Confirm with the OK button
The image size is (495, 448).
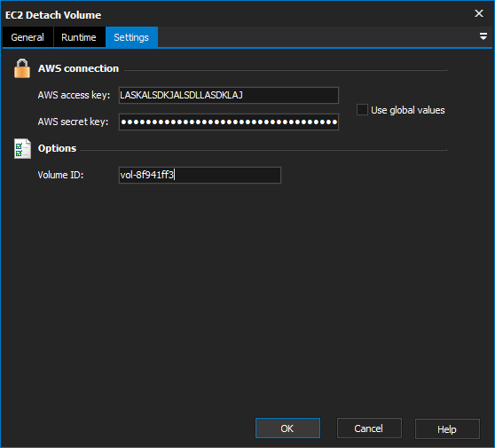pos(287,428)
